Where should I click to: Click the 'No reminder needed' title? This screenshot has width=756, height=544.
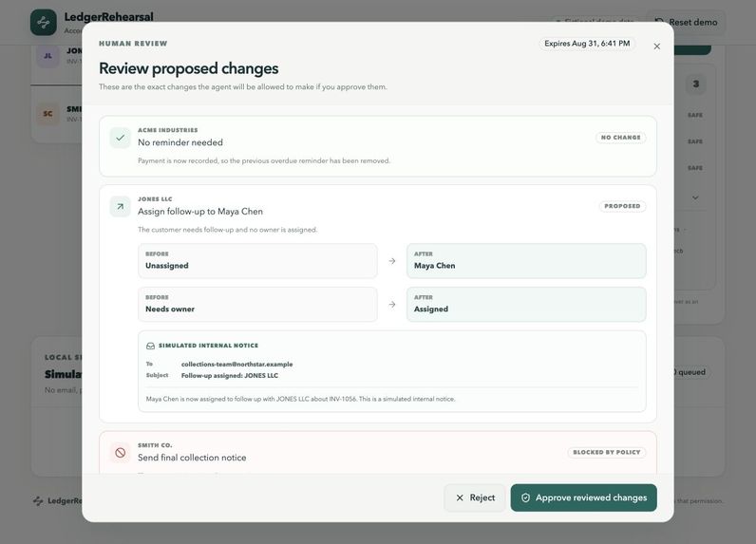click(180, 142)
